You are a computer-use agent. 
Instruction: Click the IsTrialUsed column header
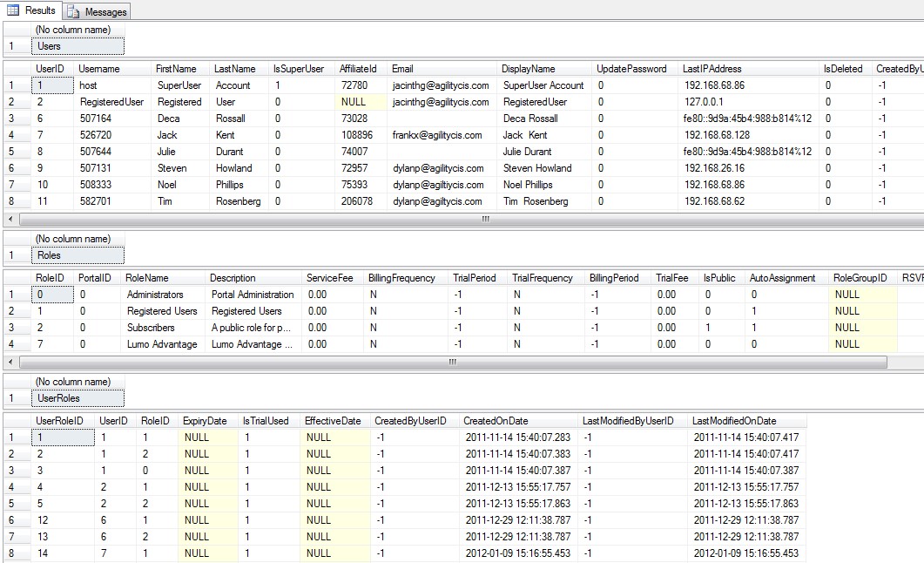click(269, 421)
